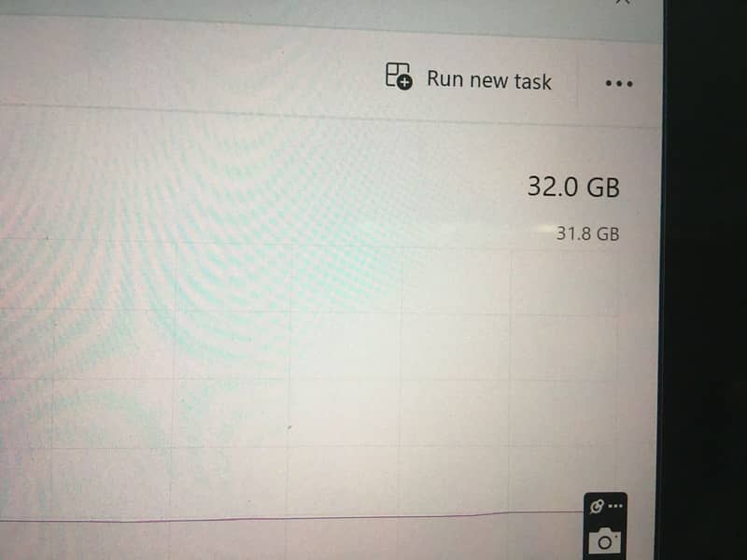Click the 31.8 GB graph maximum label
This screenshot has height=560, width=747.
tap(588, 234)
